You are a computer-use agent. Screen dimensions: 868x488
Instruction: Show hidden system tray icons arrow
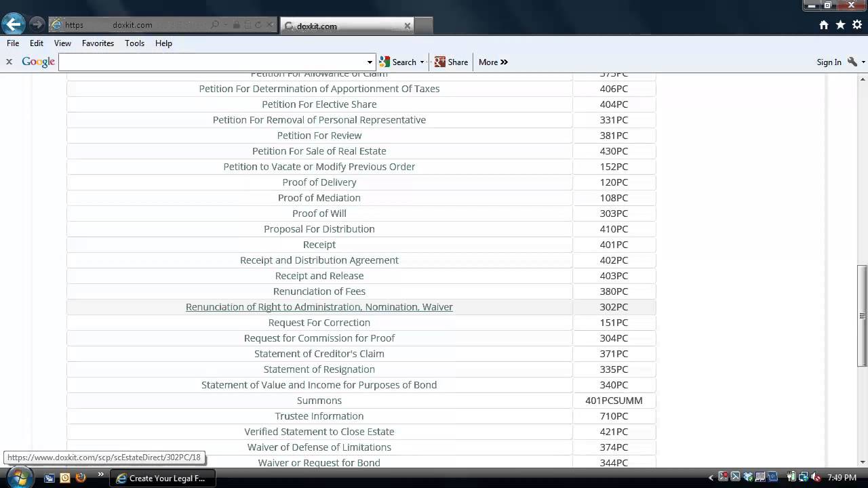click(711, 478)
